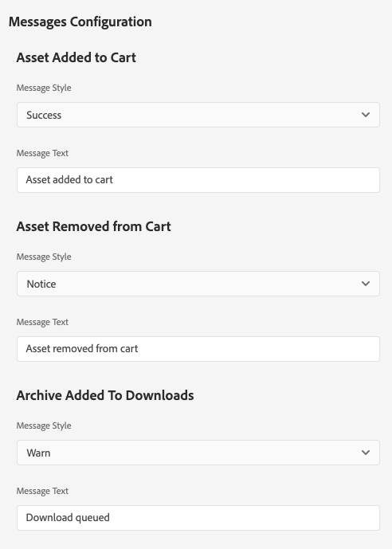This screenshot has width=392, height=549.
Task: Click Message Text label under Archive Added To Downloads
Action: point(42,491)
